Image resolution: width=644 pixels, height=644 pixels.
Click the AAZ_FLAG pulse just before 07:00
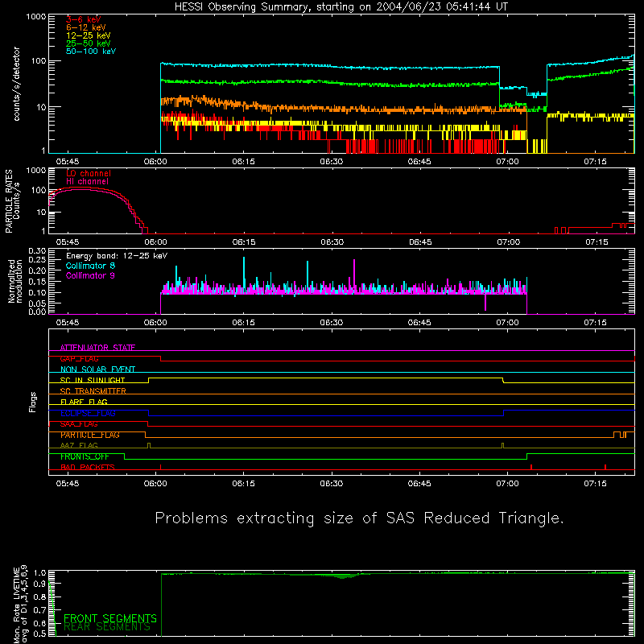coord(502,445)
